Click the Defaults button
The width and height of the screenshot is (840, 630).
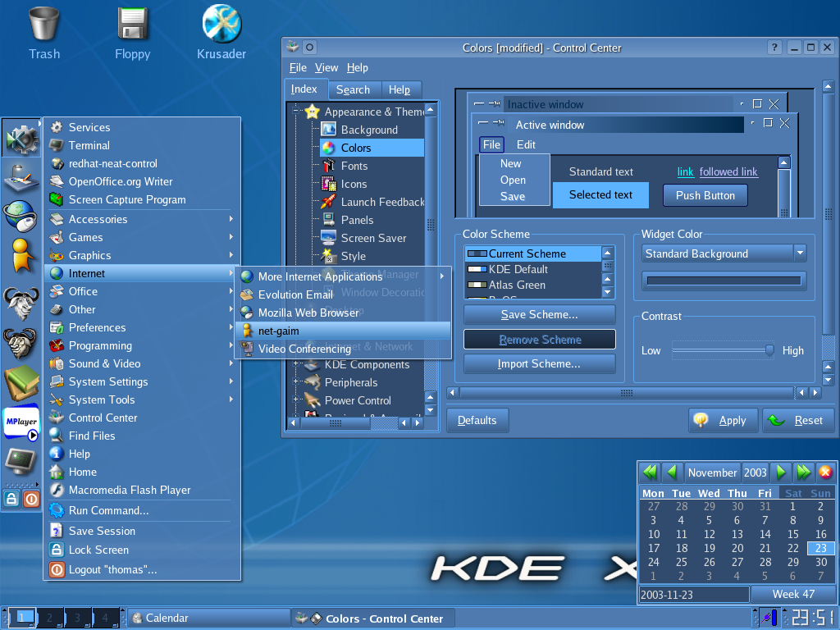pos(477,420)
